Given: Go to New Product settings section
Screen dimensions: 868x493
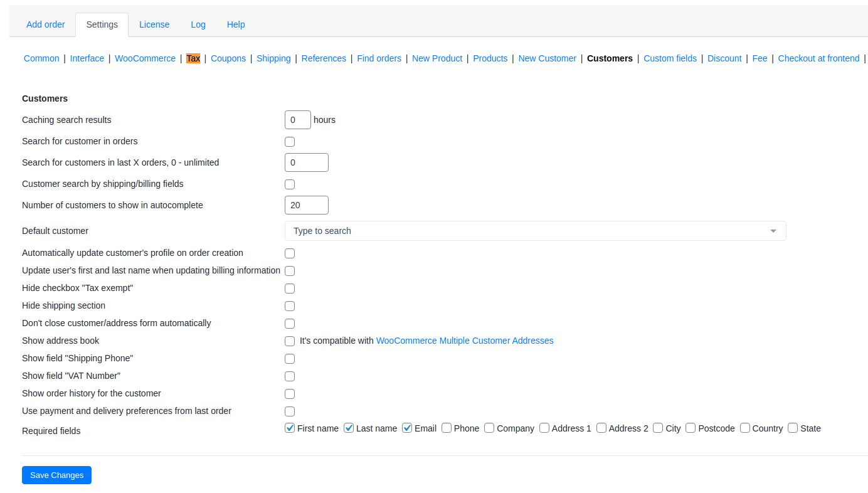Looking at the screenshot, I should coord(437,58).
